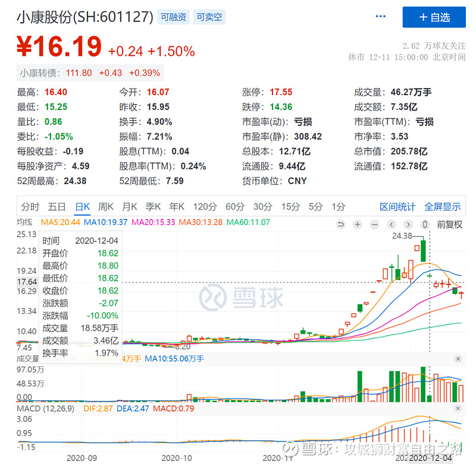This screenshot has height=464, width=476.
Task: Click the MA20:15.33 moving average label
Action: [x=154, y=222]
